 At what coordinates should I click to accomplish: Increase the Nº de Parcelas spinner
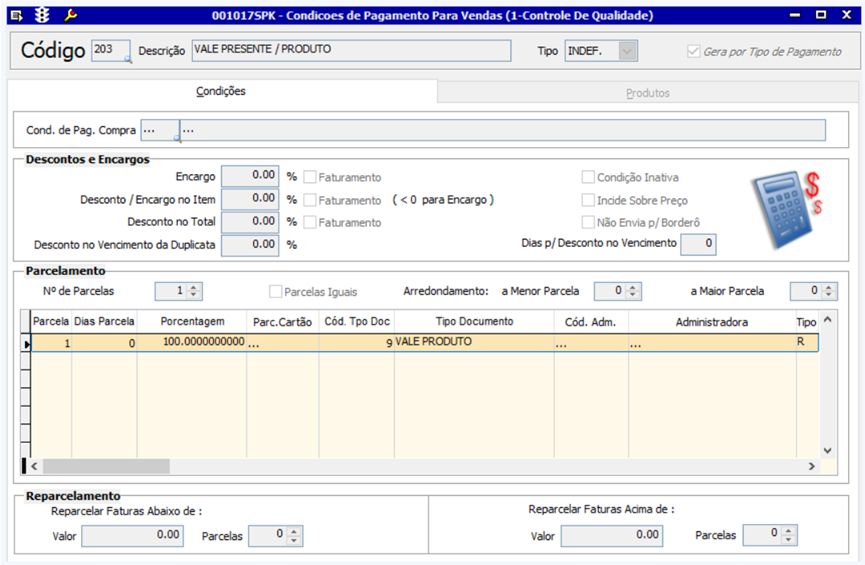194,287
